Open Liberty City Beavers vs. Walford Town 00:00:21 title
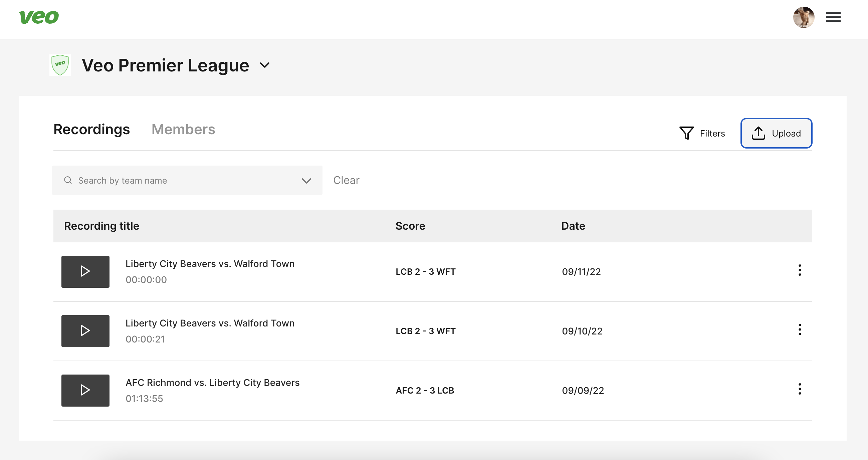Viewport: 868px width, 460px height. (x=210, y=323)
